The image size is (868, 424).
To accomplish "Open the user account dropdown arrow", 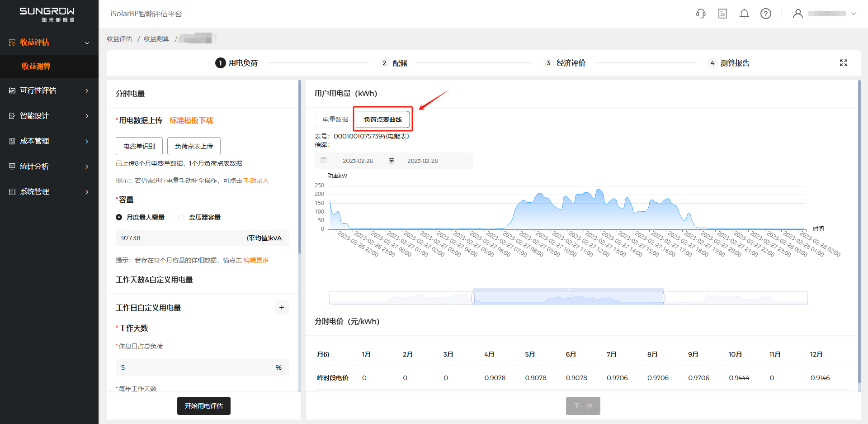I will click(x=854, y=14).
